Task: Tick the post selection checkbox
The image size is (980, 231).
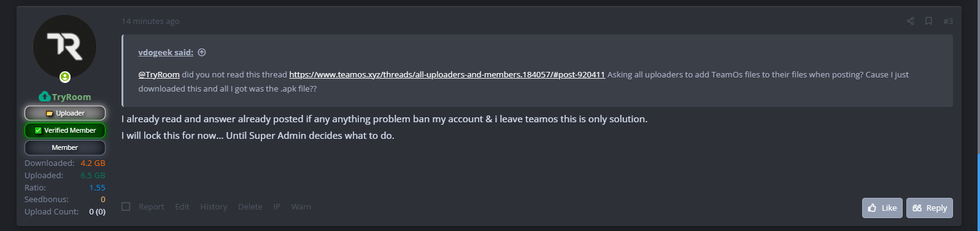Action: click(126, 206)
